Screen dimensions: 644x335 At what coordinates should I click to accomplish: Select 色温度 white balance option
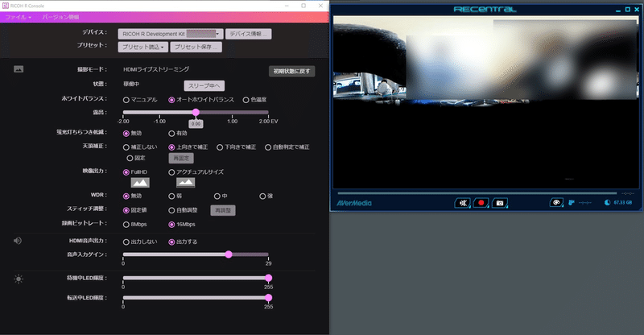[246, 100]
